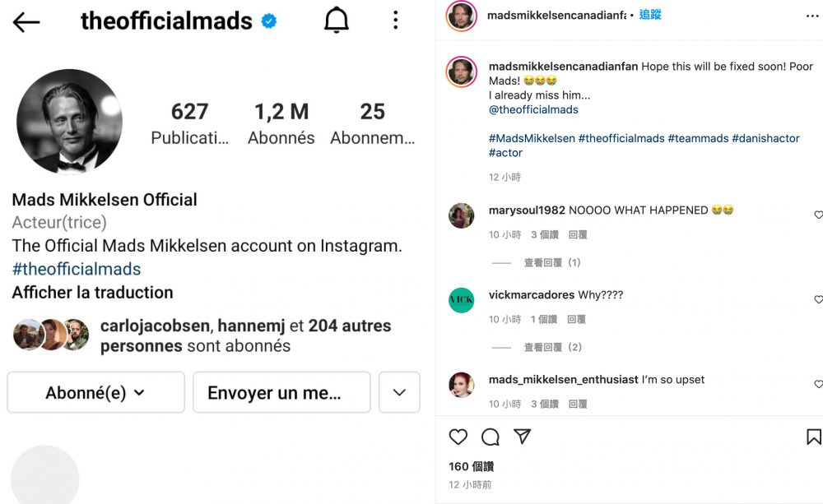
Task: Share the post using the paper plane icon
Action: click(523, 437)
